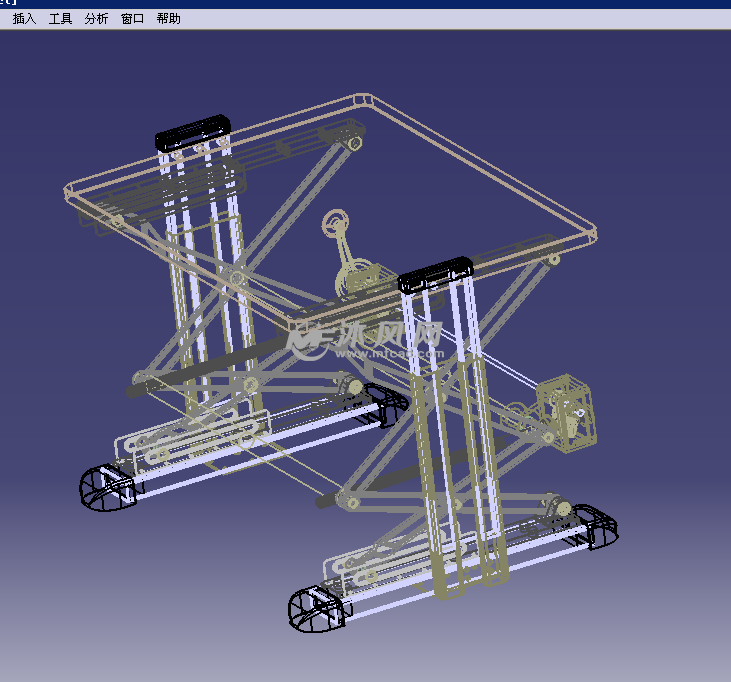Select the gearbox housing on the right side
Screen dimensions: 731x682
coord(565,408)
